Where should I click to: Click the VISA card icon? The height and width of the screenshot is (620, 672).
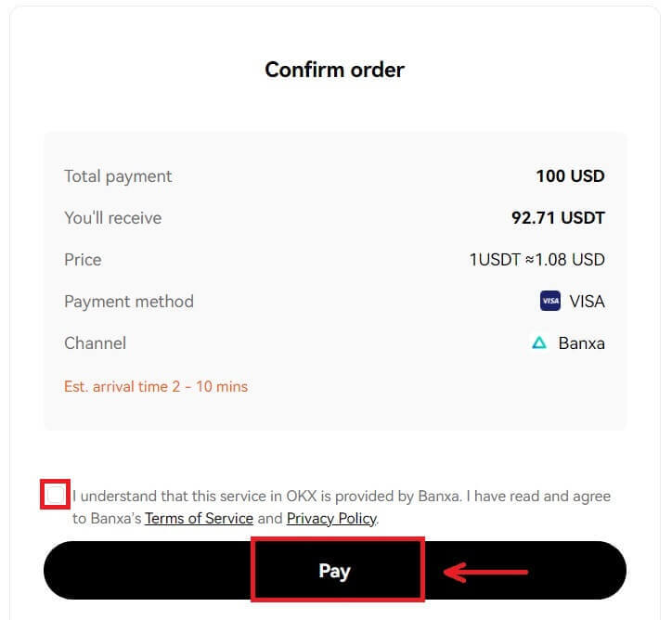[x=550, y=302]
